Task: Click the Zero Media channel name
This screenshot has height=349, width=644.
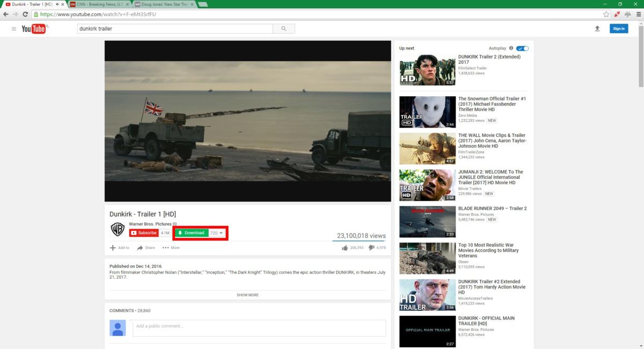Action: pyautogui.click(x=467, y=115)
